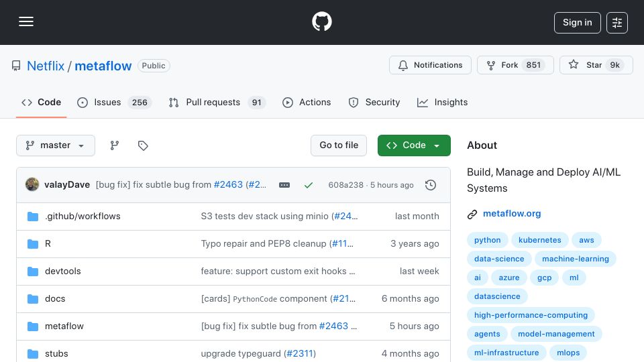Open the Pull requests tab
Viewport: 644px width, 362px height.
(x=217, y=102)
